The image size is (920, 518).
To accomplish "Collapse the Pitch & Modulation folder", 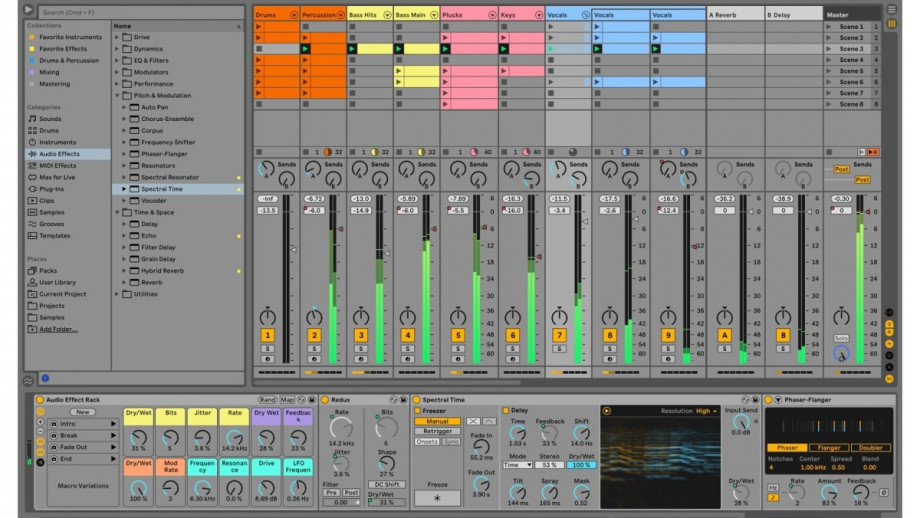I will (x=117, y=95).
